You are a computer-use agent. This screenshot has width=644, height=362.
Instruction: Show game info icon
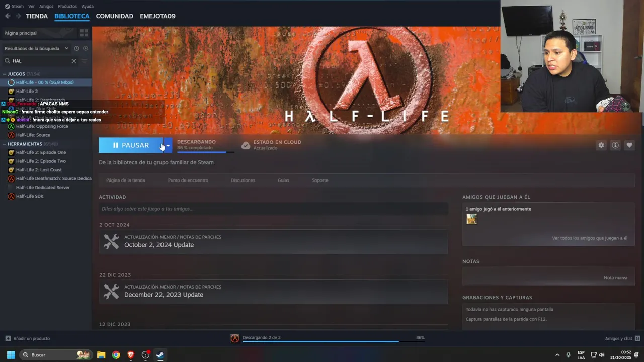pos(615,145)
